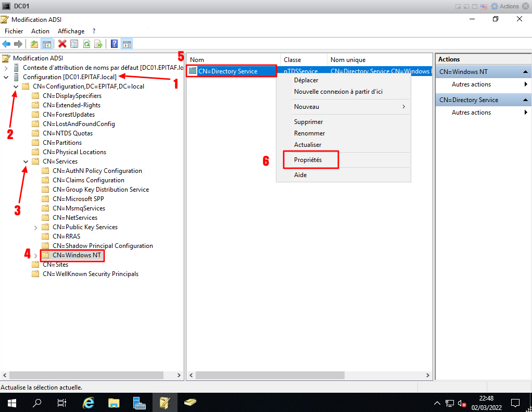Viewport: 532px width, 412px height.
Task: Collapse the CN=Services tree node
Action: tap(26, 161)
